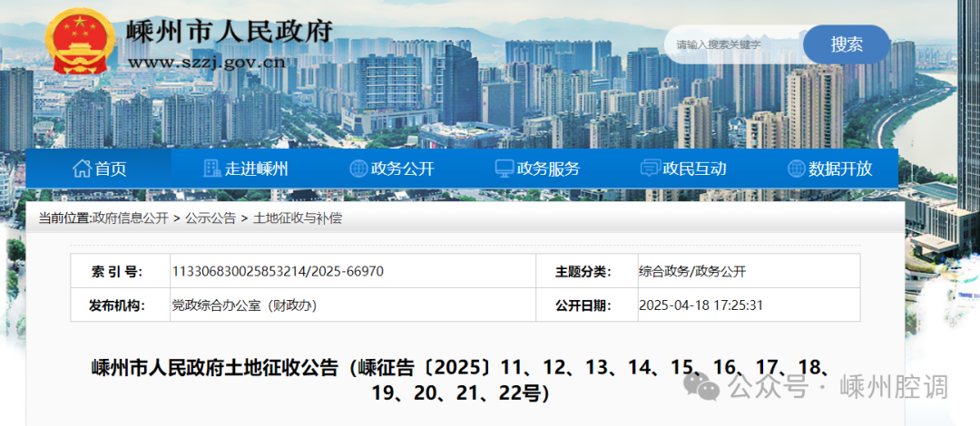
Task: Click the 索引号 label cell
Action: tap(120, 271)
